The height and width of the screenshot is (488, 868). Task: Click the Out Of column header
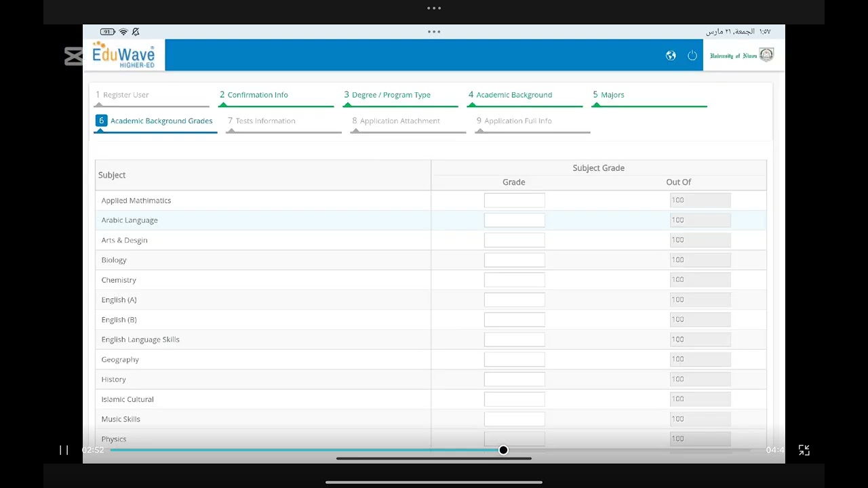(679, 182)
